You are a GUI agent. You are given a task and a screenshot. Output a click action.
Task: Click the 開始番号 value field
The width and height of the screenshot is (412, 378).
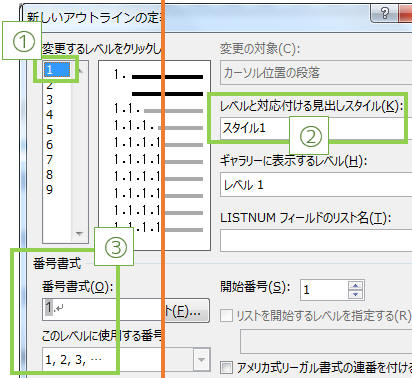click(324, 290)
